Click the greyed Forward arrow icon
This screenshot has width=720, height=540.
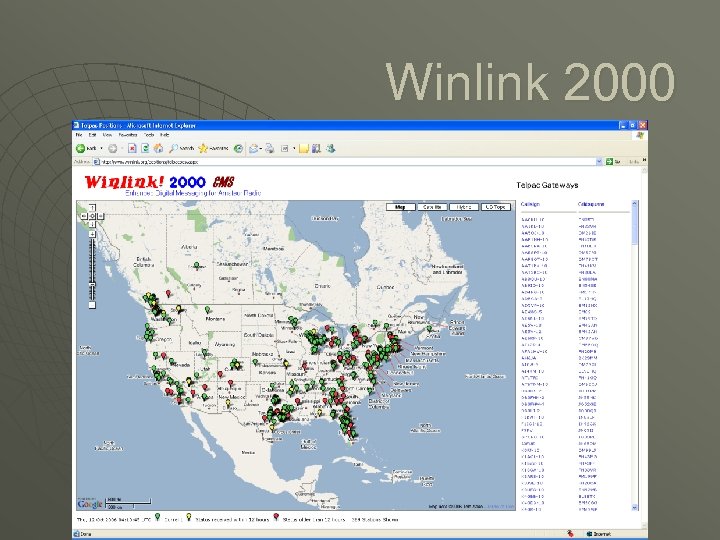click(112, 148)
